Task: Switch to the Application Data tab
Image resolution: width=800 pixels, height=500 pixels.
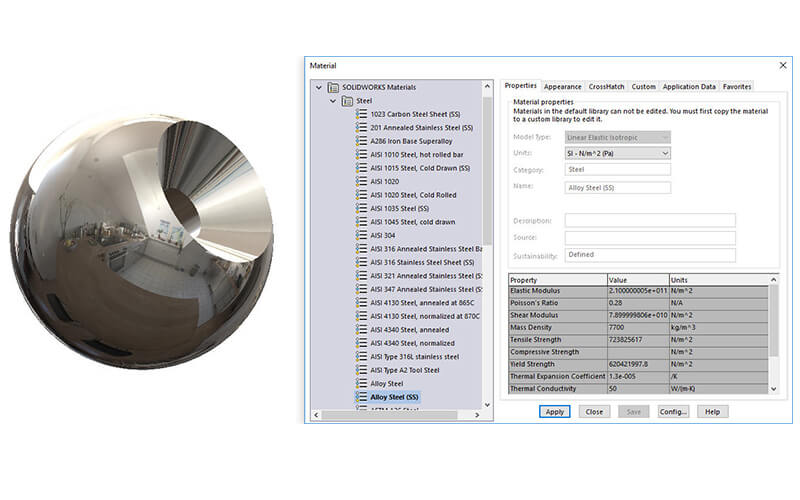Action: pyautogui.click(x=689, y=87)
